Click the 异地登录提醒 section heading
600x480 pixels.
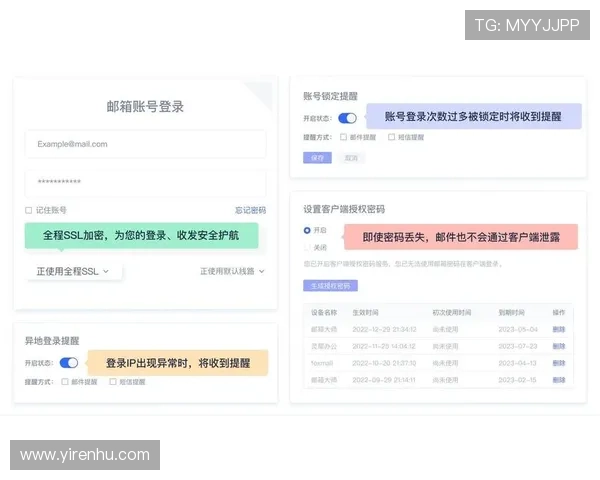pyautogui.click(x=52, y=341)
